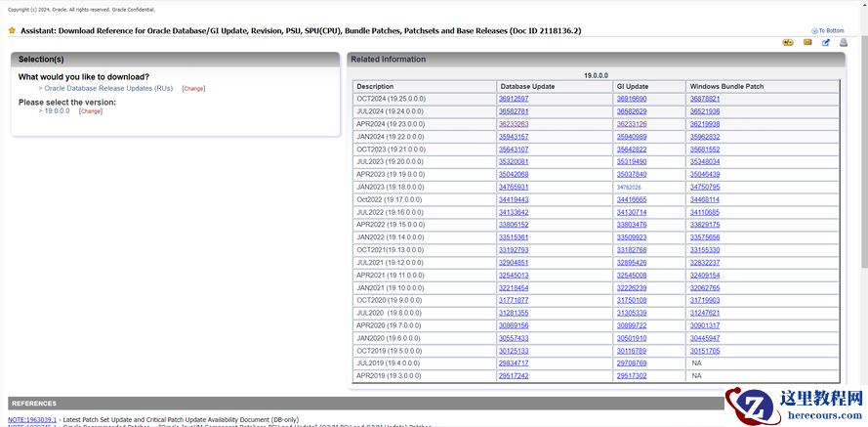This screenshot has height=427, width=868.
Task: Change the Oracle Database Release Updates selection
Action: coord(193,89)
